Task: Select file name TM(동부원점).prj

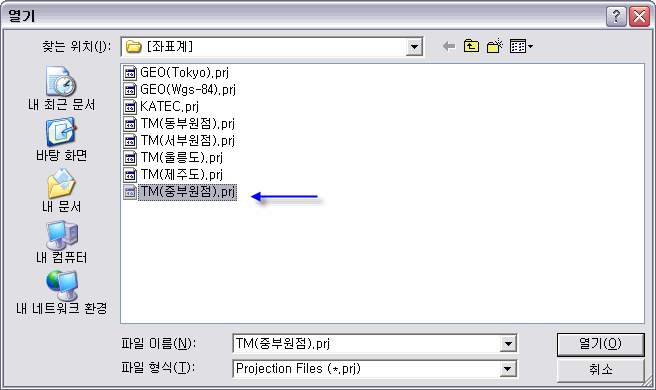Action: pos(187,124)
